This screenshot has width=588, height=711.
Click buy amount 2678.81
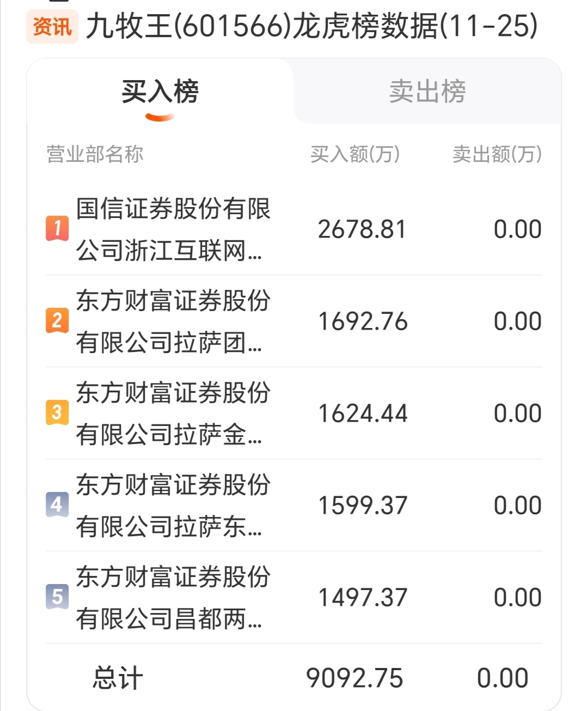tap(362, 229)
